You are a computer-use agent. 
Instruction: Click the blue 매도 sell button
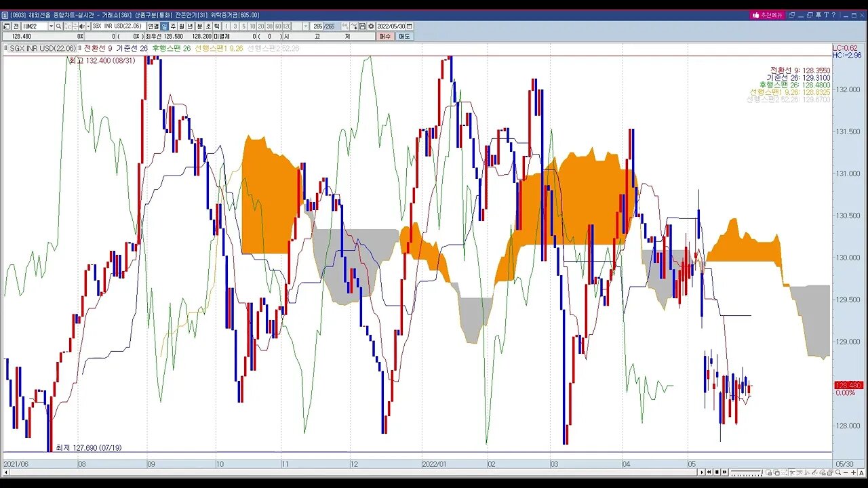pos(404,36)
